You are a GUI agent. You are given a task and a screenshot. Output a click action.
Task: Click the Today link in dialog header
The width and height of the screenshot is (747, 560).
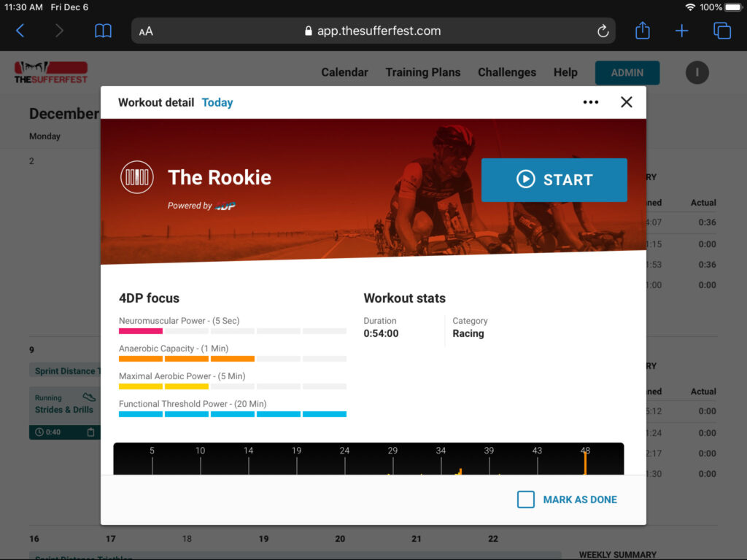[x=217, y=102]
